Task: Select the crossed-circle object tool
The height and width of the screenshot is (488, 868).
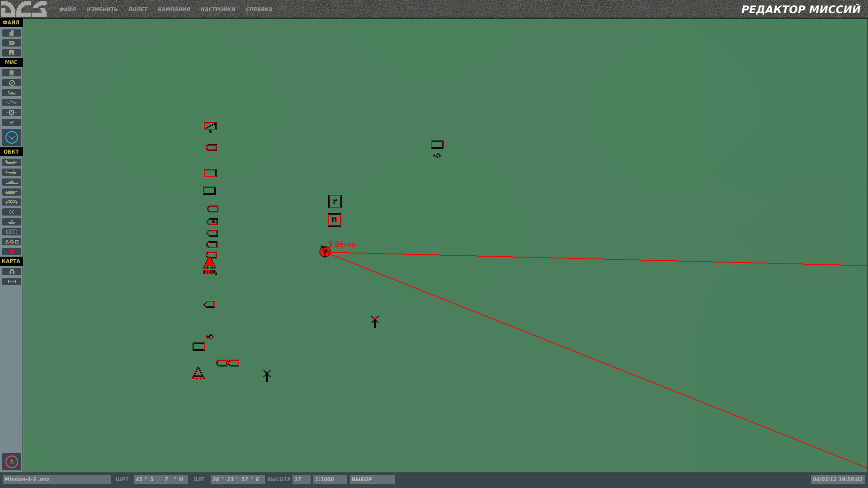Action: 12,212
